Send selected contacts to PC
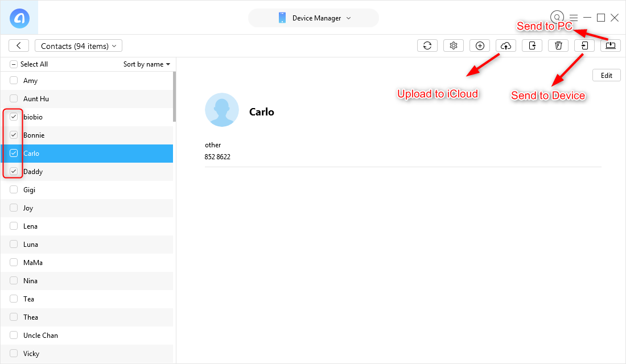The image size is (626, 364). tap(611, 45)
